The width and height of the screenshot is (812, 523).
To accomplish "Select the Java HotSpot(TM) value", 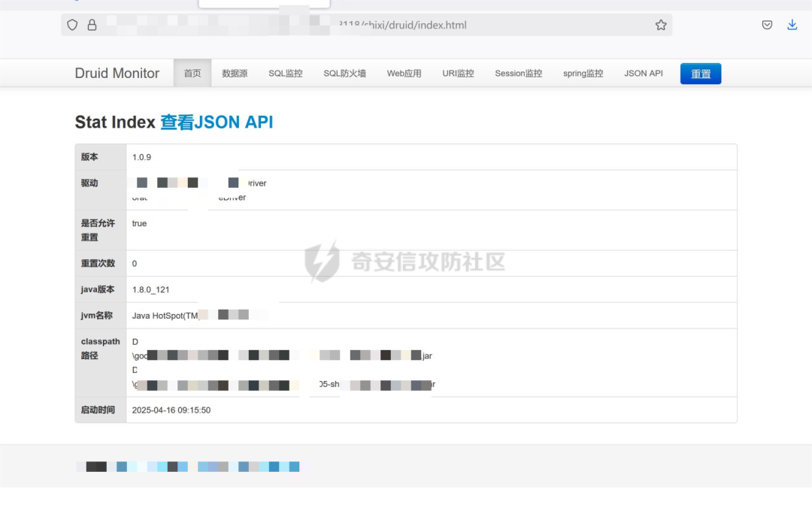I will click(165, 316).
